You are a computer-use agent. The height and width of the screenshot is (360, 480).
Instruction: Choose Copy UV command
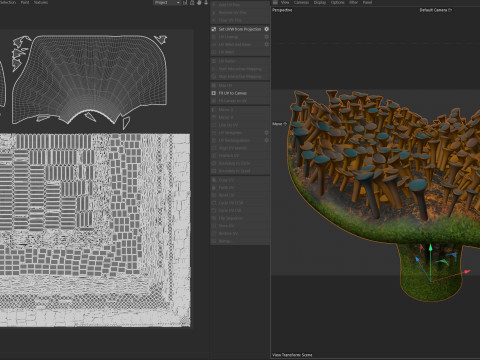pos(240,180)
